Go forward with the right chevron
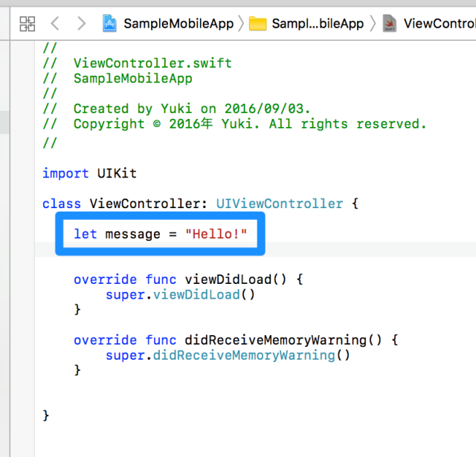 (x=81, y=24)
